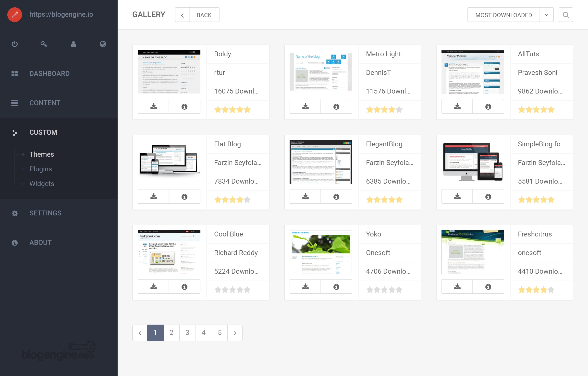Download the Boldy theme
This screenshot has width=588, height=376.
click(154, 106)
